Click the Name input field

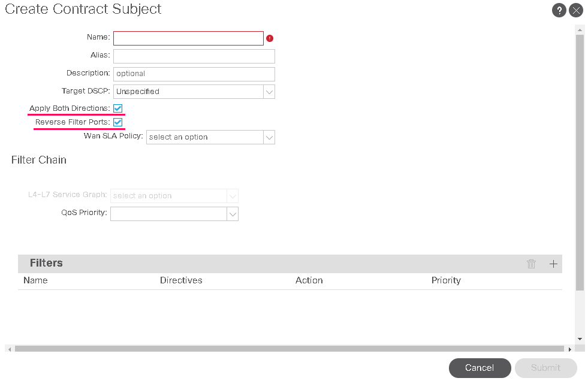(x=188, y=38)
